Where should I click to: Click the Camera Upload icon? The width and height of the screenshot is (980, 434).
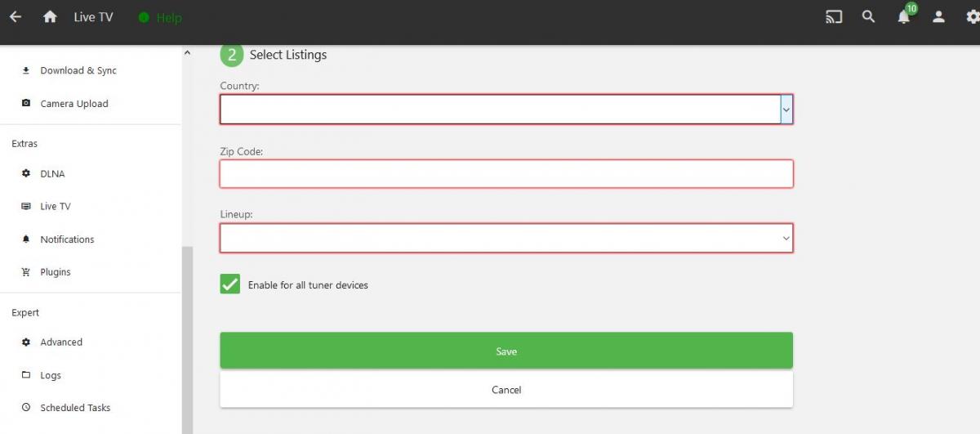(x=26, y=104)
